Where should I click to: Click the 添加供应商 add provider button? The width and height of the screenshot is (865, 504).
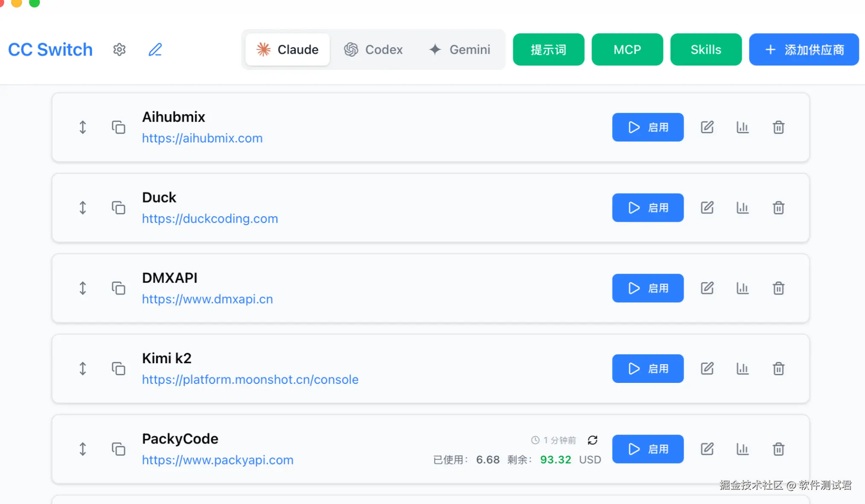point(804,49)
